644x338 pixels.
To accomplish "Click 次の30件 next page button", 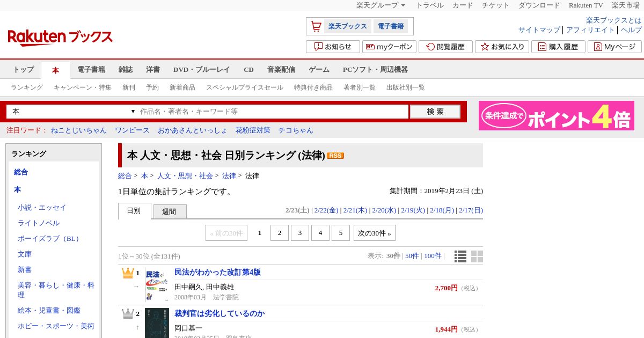I will click(375, 233).
